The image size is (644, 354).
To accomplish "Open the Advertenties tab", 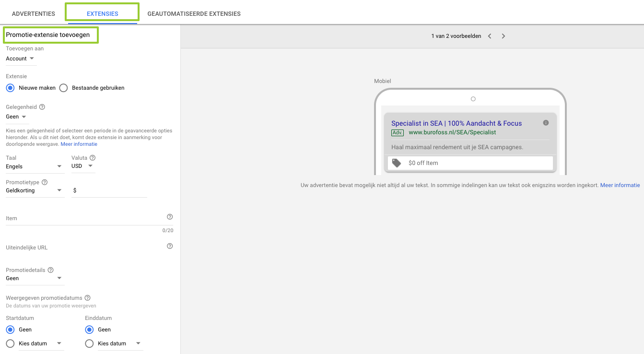I will (34, 13).
